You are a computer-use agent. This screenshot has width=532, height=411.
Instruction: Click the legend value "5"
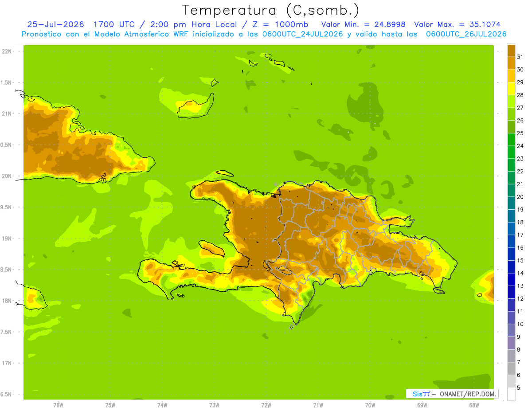point(519,388)
